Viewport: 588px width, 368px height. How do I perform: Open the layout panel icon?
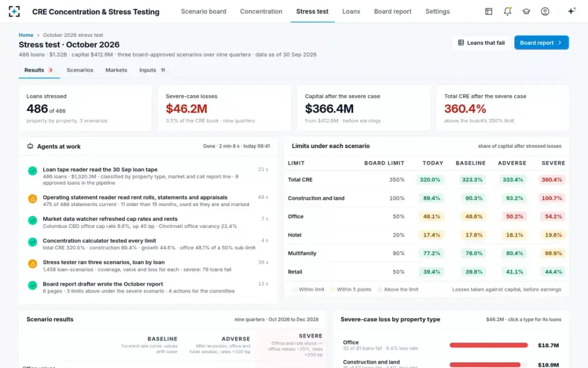pyautogui.click(x=489, y=11)
